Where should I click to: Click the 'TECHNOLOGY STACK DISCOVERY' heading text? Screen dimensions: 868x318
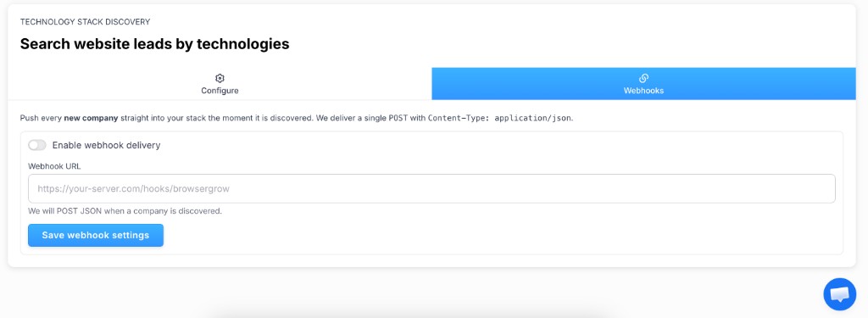pos(86,21)
